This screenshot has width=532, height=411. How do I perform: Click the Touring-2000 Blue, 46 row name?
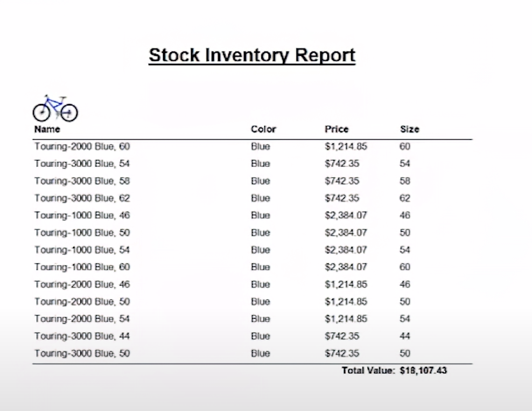(82, 284)
